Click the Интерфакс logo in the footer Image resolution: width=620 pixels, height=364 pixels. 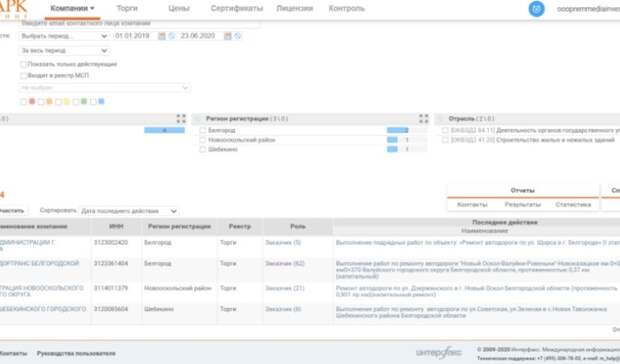pos(439,353)
